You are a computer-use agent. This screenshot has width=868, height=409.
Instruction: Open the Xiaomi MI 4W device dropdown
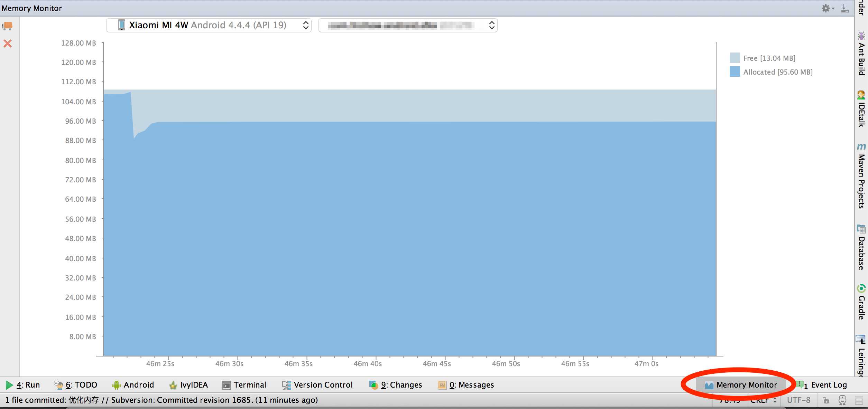click(x=209, y=25)
